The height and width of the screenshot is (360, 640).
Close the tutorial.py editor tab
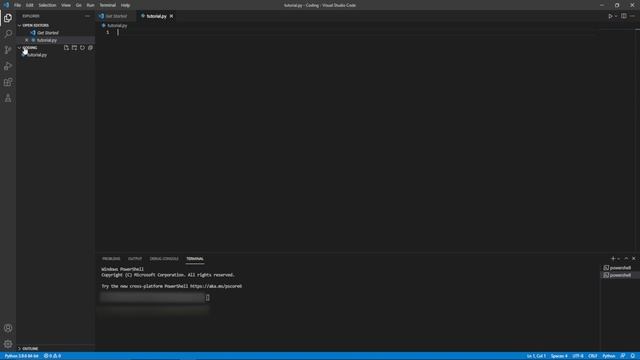coord(171,16)
